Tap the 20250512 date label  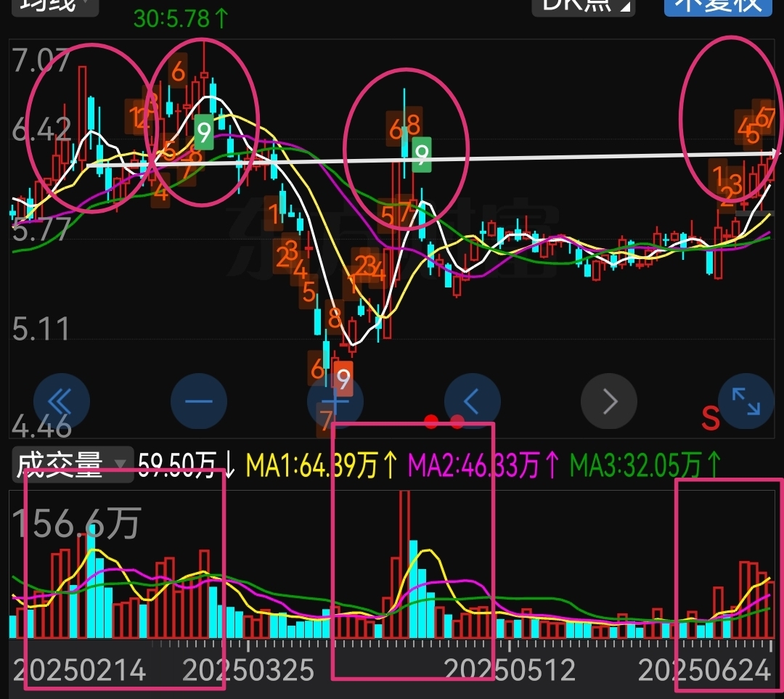tap(510, 671)
